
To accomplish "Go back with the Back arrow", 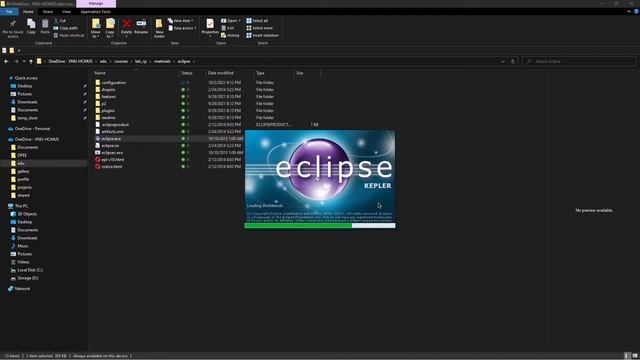I will 6,61.
